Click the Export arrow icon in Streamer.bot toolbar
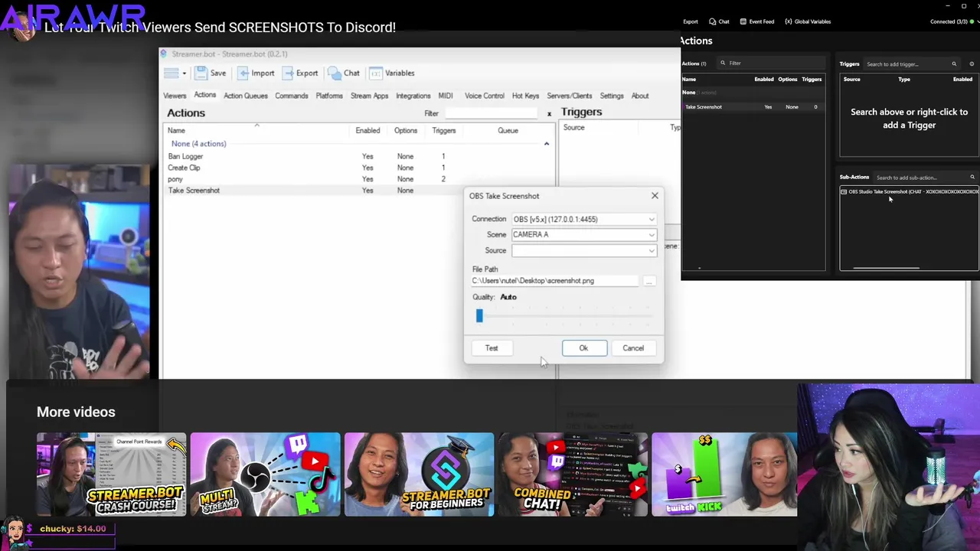980x551 pixels. pyautogui.click(x=288, y=73)
